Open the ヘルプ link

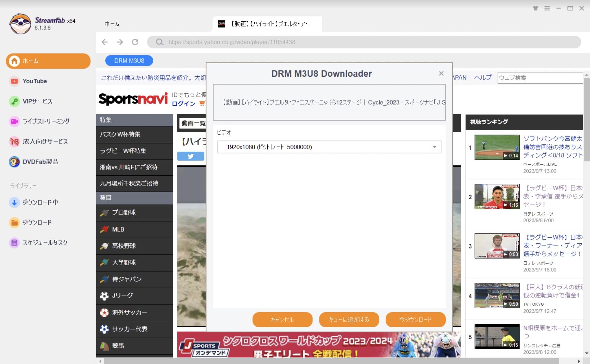point(483,78)
